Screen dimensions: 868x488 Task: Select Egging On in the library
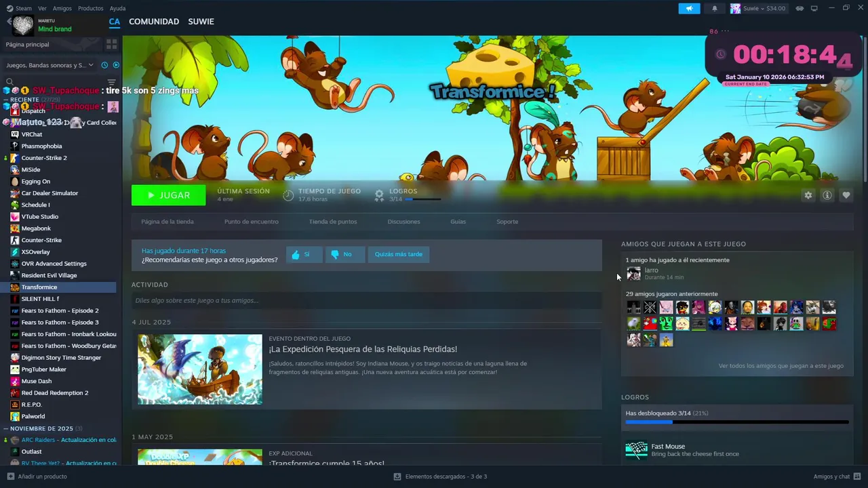(35, 181)
